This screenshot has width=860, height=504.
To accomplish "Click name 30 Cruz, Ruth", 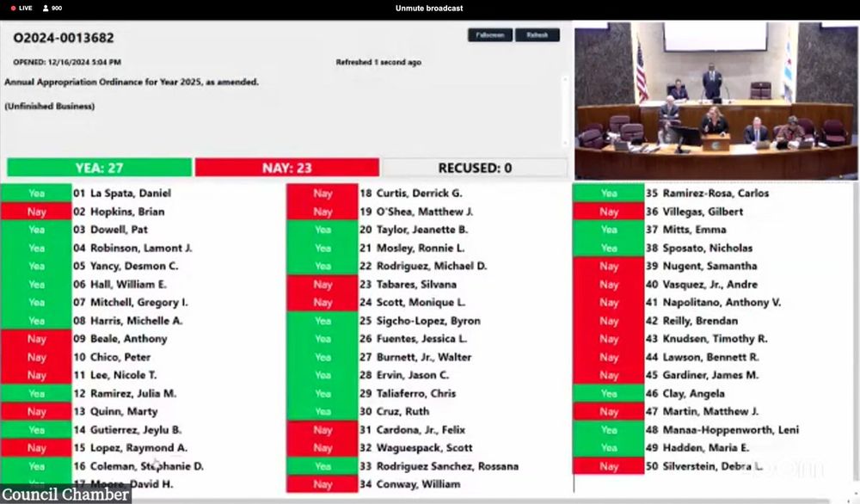I will pyautogui.click(x=395, y=411).
